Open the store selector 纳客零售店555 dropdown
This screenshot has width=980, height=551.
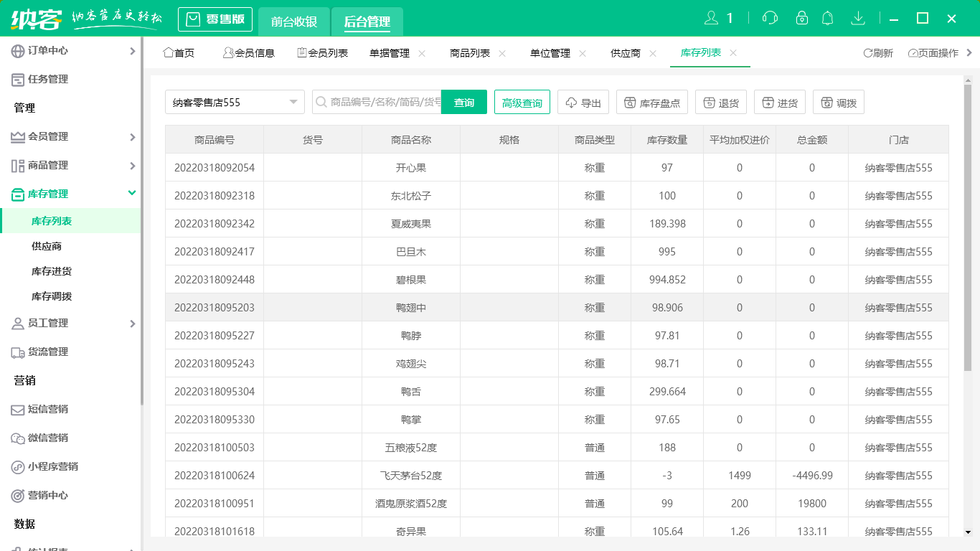click(x=235, y=103)
